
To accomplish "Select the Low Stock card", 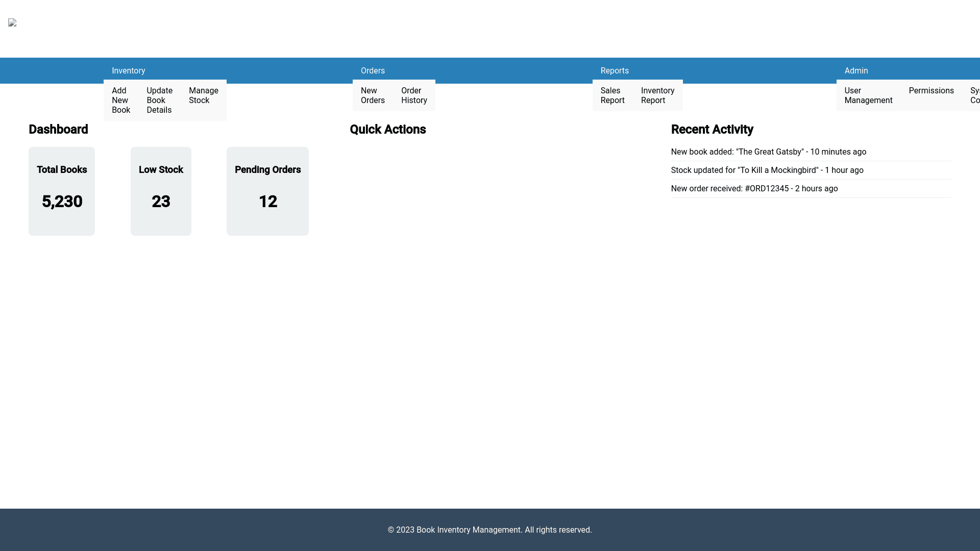I will point(161,191).
